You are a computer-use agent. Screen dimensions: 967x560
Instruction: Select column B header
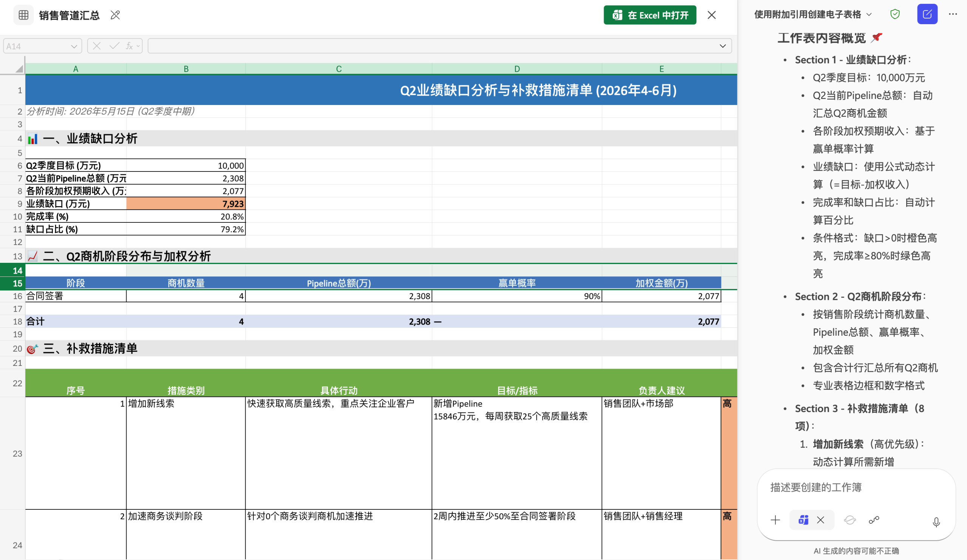click(x=186, y=69)
